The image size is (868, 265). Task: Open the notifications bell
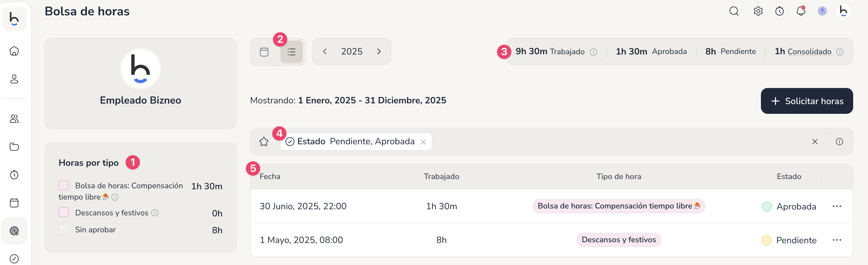(x=801, y=11)
